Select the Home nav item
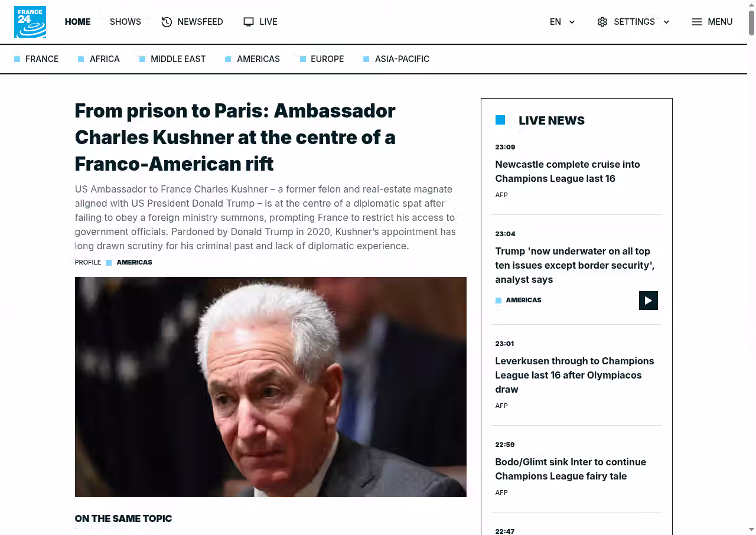This screenshot has width=756, height=535. 77,22
